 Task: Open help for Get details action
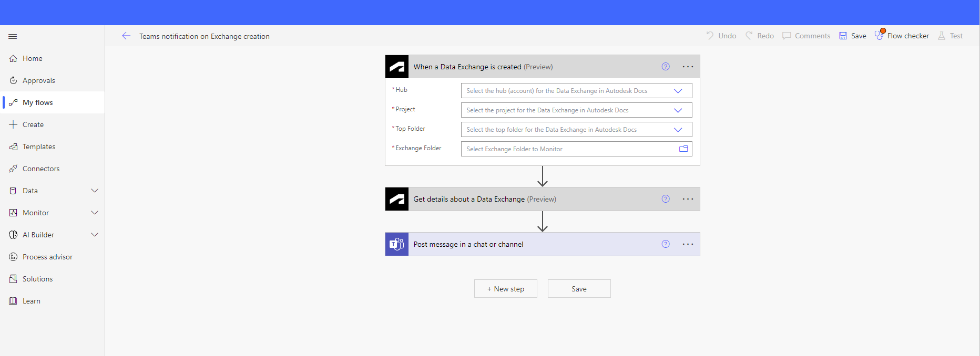[x=666, y=199]
